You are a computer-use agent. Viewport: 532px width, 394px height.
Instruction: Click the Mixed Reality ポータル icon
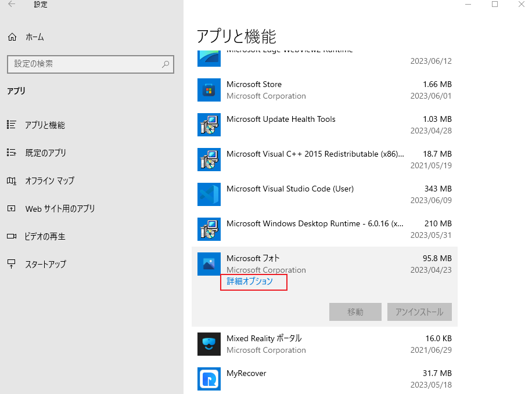tap(209, 344)
